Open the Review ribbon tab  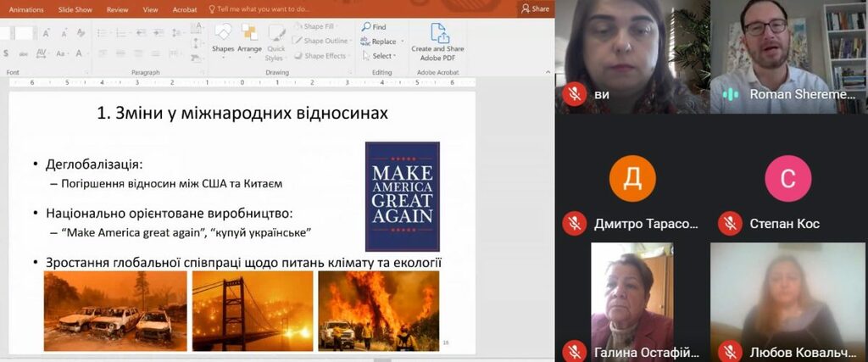(x=117, y=9)
